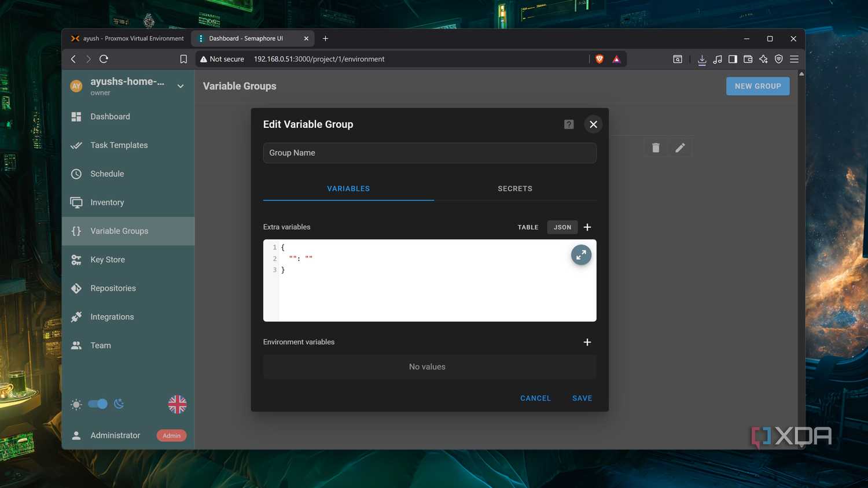Viewport: 868px width, 488px height.
Task: Click the Admin badge
Action: point(171,435)
